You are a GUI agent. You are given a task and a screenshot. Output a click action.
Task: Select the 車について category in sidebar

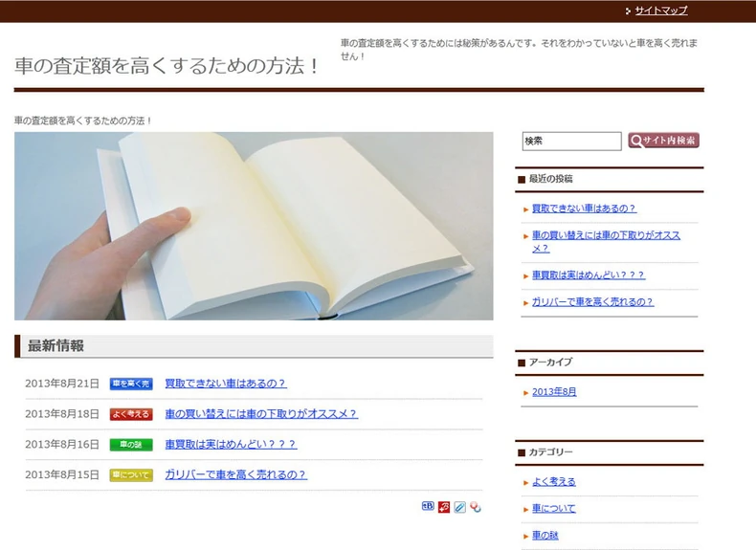coord(553,509)
